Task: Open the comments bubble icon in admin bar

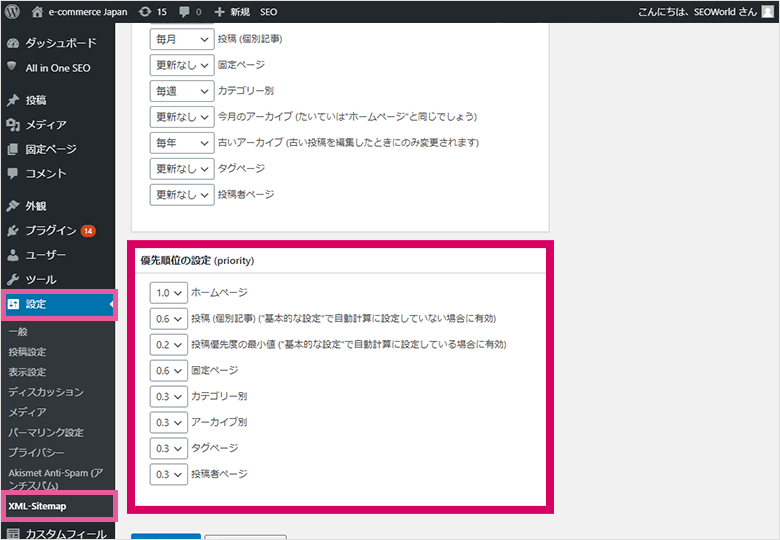Action: (x=184, y=12)
